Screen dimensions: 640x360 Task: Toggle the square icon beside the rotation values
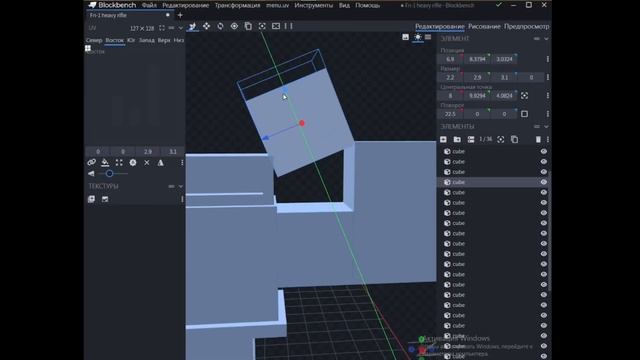(x=524, y=114)
